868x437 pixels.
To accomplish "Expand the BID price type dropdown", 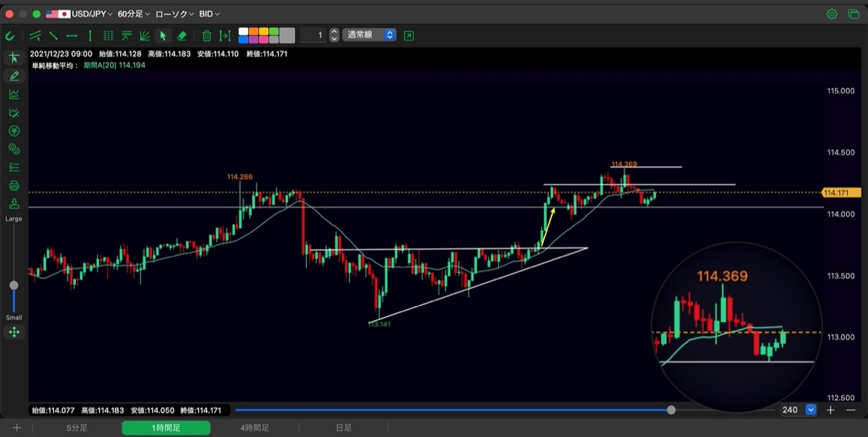I will [210, 14].
